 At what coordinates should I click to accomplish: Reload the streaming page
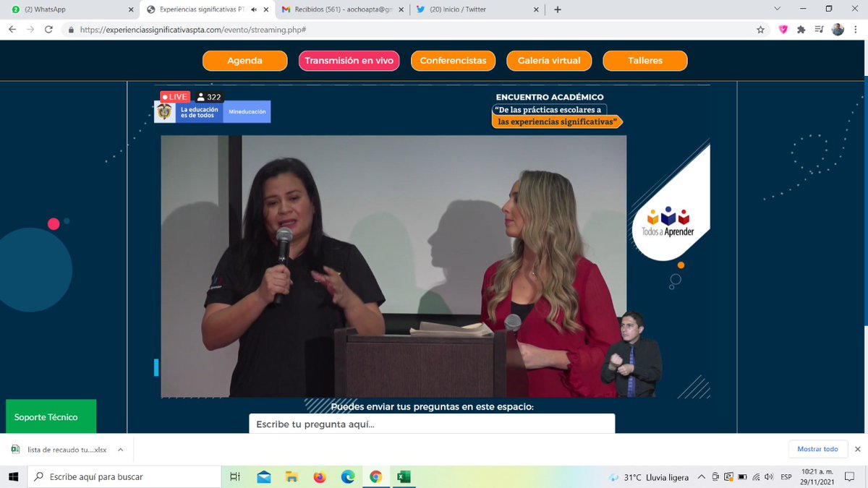click(48, 30)
